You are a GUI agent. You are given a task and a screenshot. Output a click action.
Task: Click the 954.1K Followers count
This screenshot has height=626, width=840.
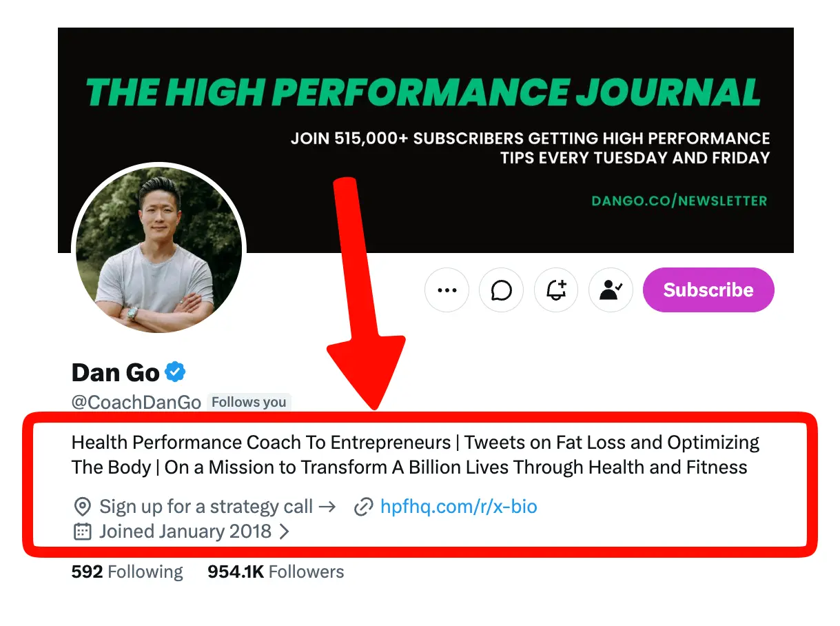pos(275,571)
